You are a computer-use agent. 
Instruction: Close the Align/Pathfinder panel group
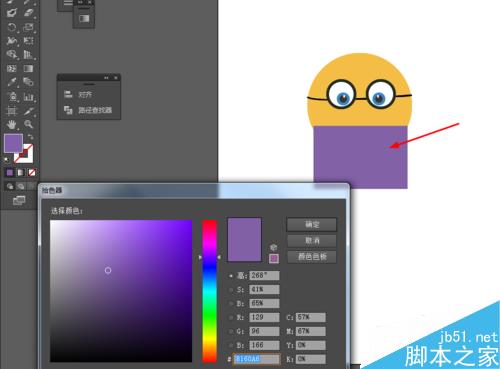(116, 78)
